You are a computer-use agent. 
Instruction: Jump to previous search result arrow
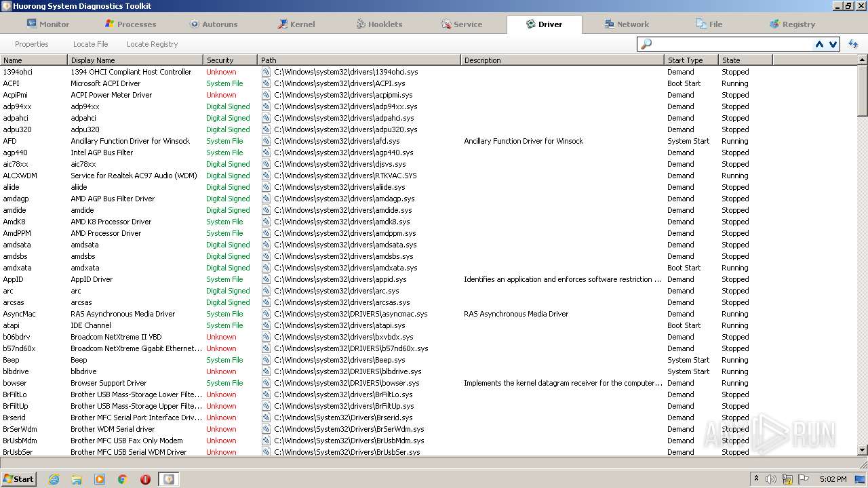(x=819, y=44)
